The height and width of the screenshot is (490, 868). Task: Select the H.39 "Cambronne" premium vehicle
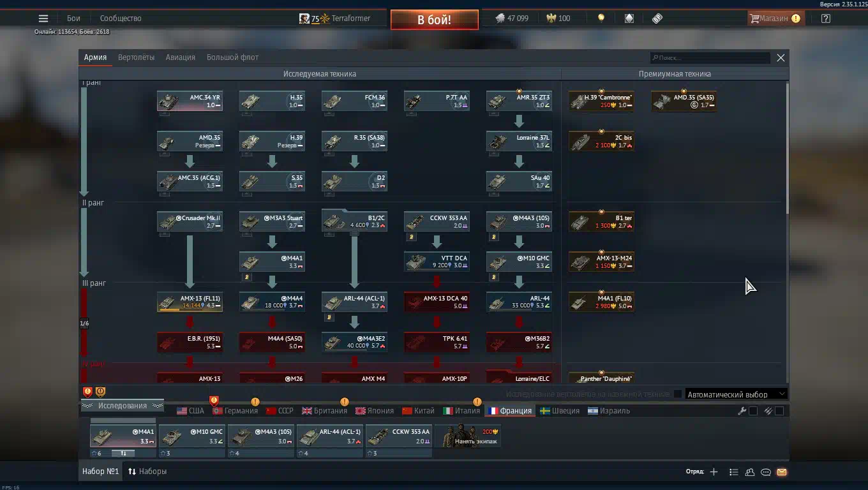click(x=601, y=101)
